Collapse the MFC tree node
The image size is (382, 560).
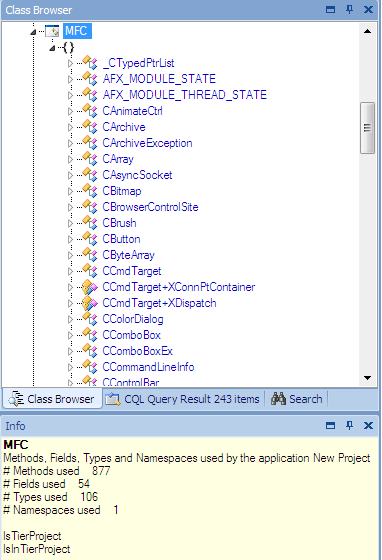33,32
